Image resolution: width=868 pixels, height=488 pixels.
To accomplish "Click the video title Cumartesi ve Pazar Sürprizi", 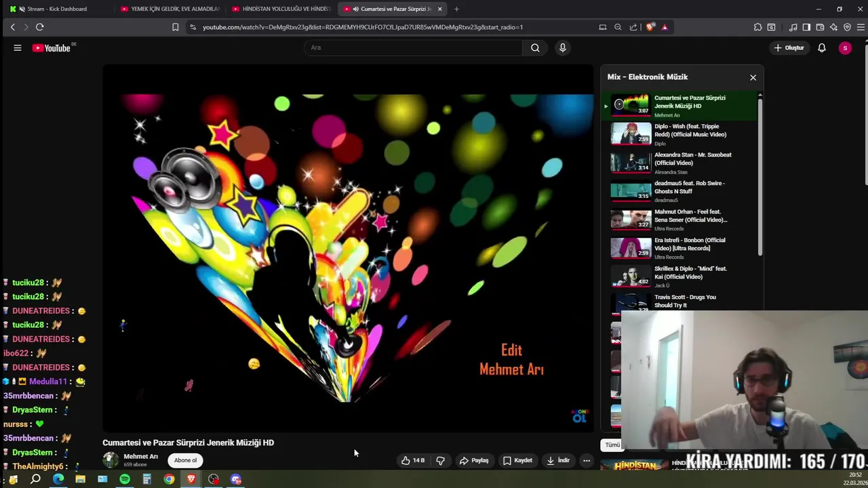I will (x=188, y=443).
